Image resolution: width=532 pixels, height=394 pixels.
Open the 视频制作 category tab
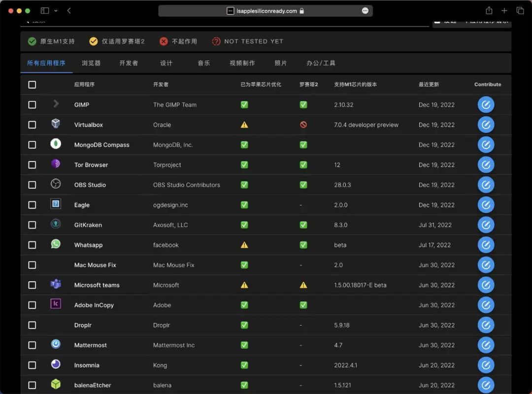[x=242, y=63]
